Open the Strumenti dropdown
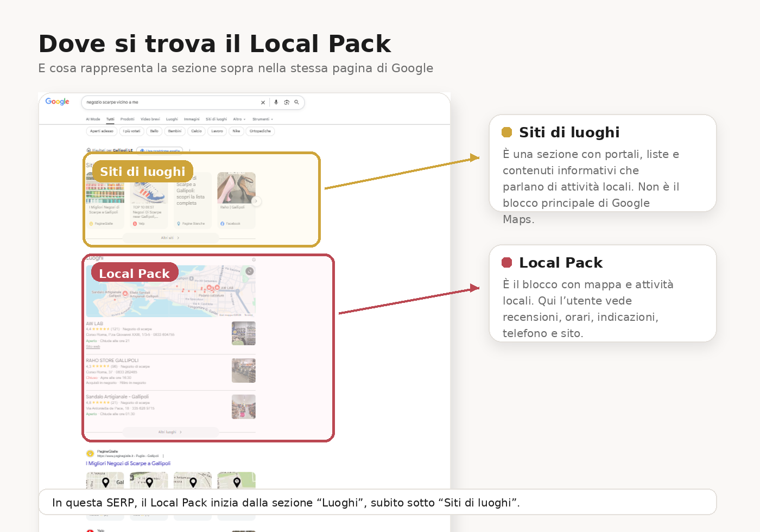Image resolution: width=760 pixels, height=532 pixels. pyautogui.click(x=263, y=119)
